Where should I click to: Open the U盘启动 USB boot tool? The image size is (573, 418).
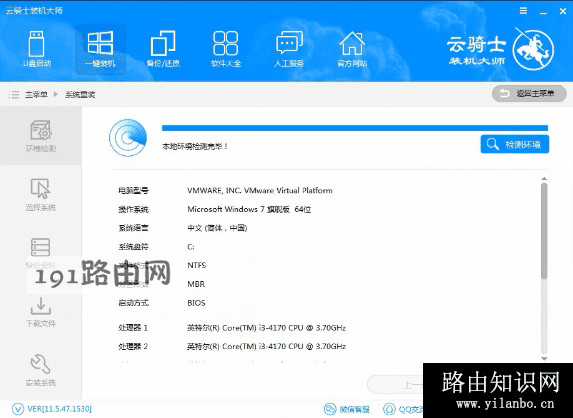pyautogui.click(x=37, y=49)
